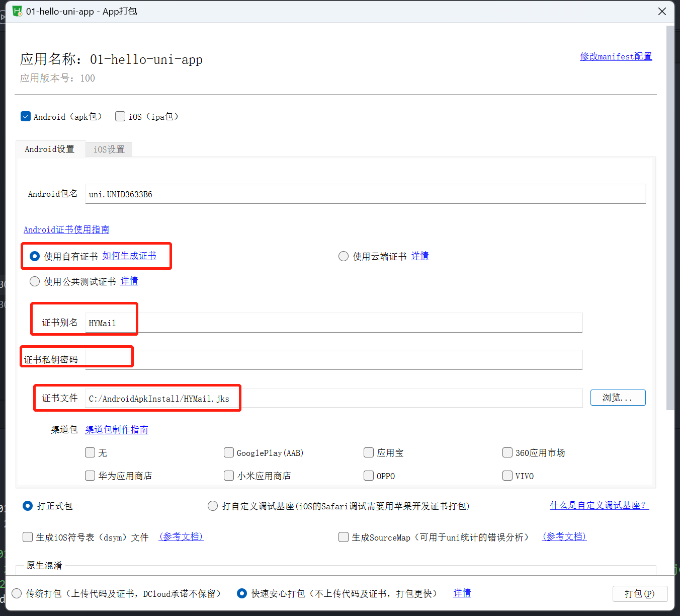680x616 pixels.
Task: Select 传统打包 radio option
Action: [17, 593]
